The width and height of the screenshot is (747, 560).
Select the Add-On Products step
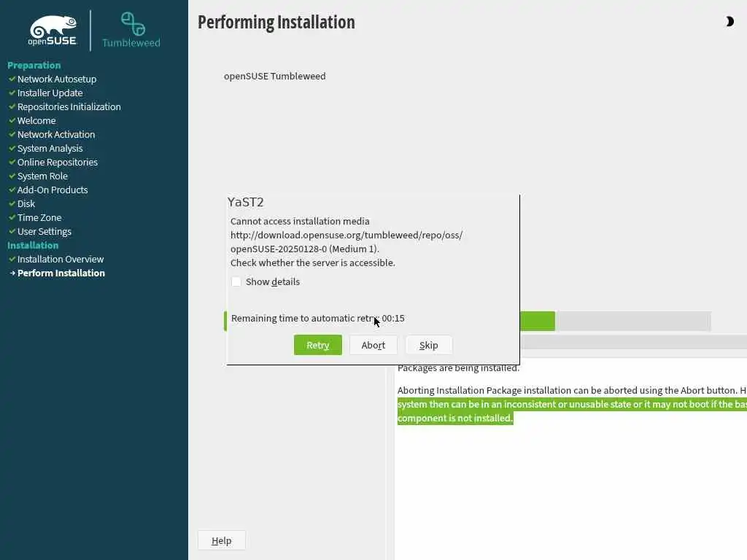tap(53, 190)
